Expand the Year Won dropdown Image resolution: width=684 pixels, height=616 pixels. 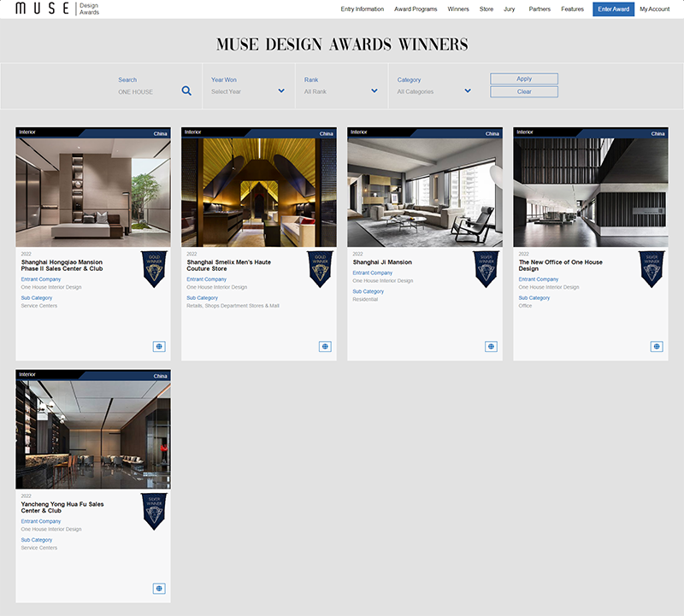click(x=248, y=91)
